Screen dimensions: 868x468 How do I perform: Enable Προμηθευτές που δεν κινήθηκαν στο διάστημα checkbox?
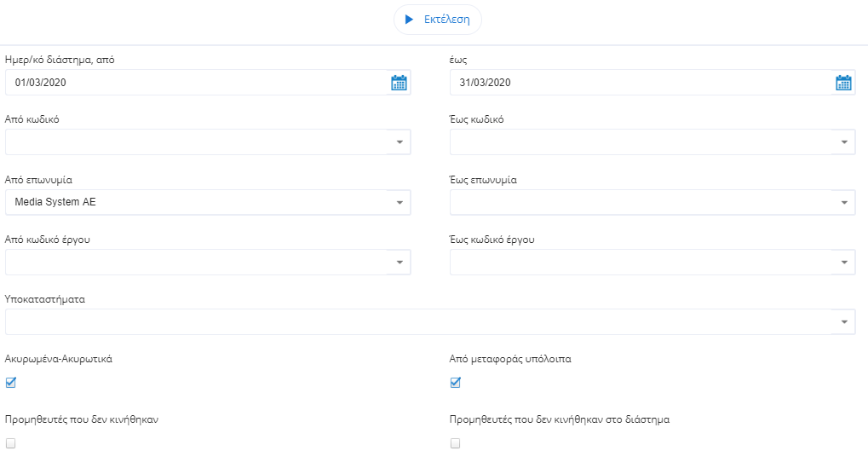pyautogui.click(x=456, y=443)
